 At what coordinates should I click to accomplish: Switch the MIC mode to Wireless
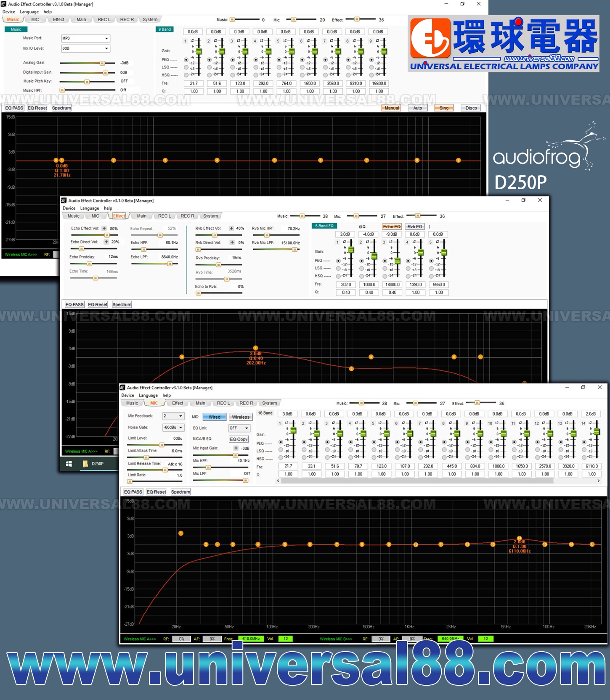coord(241,417)
